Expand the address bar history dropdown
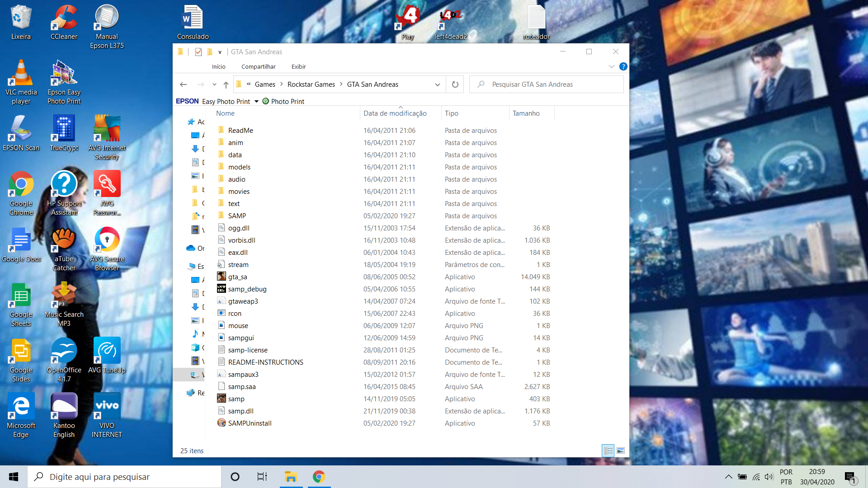868x488 pixels. pyautogui.click(x=437, y=84)
